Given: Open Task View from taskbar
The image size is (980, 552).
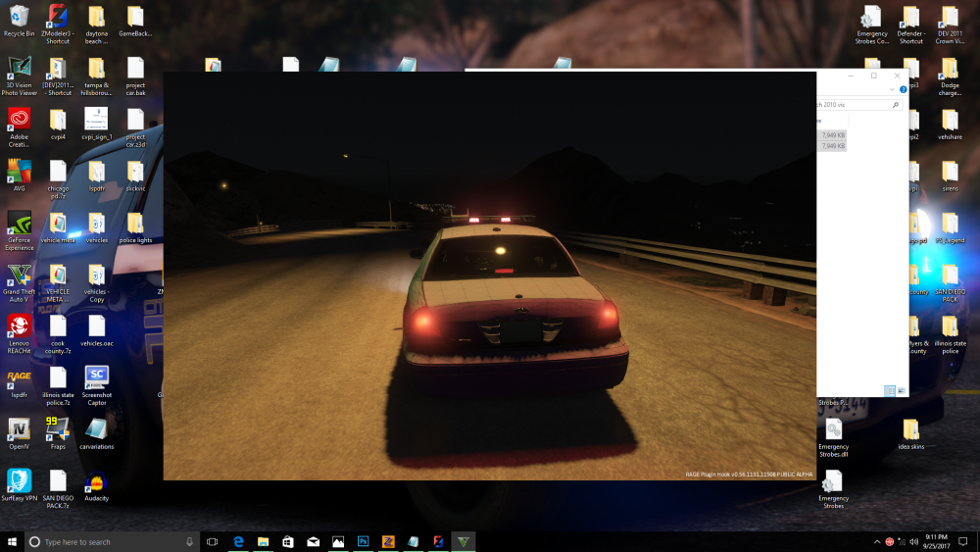Looking at the screenshot, I should click(x=213, y=541).
